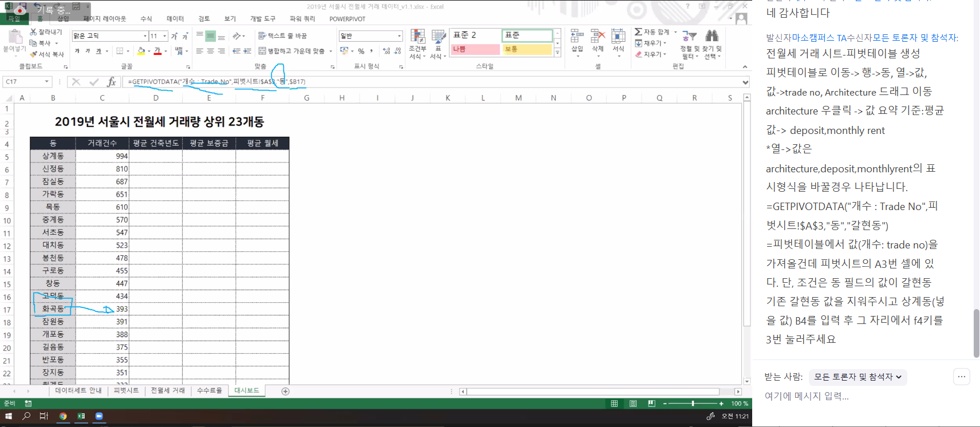Click the Find & Select binoculars icon
This screenshot has height=427, width=980.
712,37
